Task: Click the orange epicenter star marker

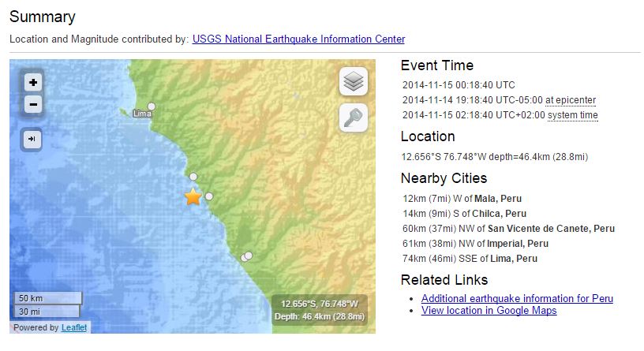Action: click(x=193, y=197)
